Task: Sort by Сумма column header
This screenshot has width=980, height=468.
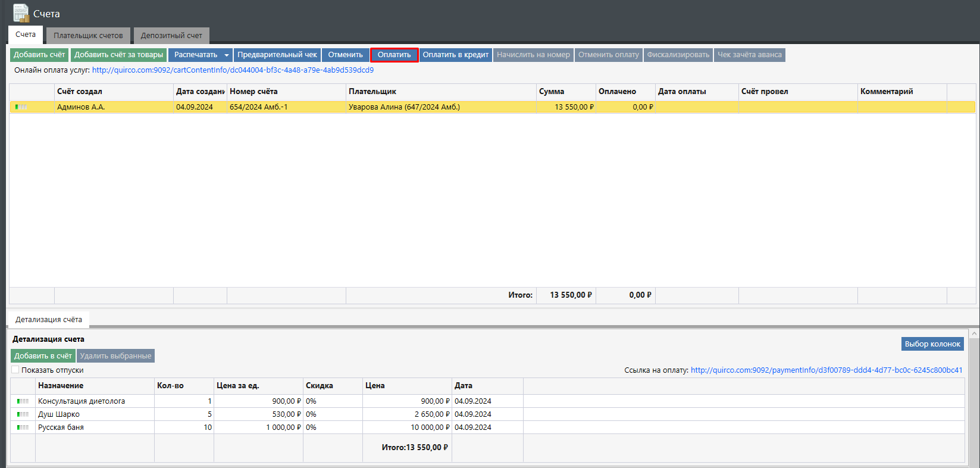Action: point(552,92)
